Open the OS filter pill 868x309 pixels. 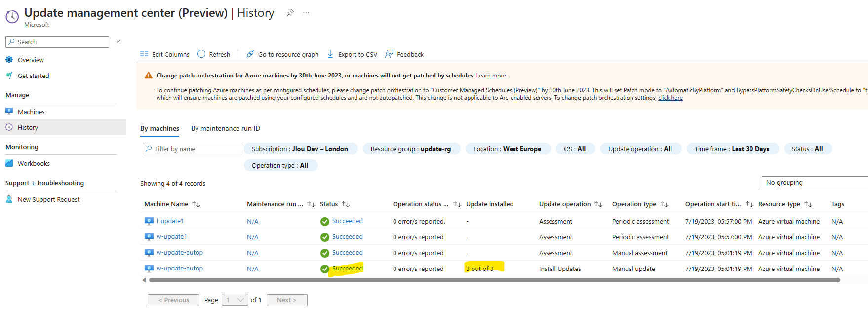(x=575, y=149)
